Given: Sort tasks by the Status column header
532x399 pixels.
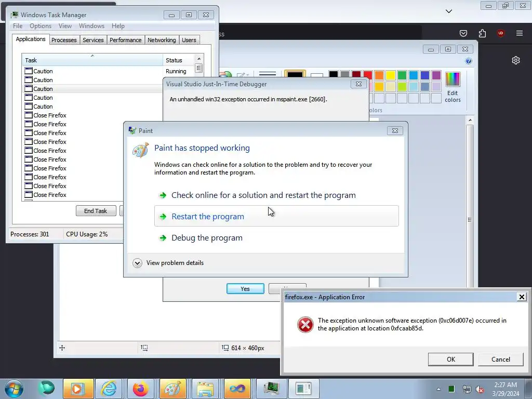Looking at the screenshot, I should click(178, 60).
